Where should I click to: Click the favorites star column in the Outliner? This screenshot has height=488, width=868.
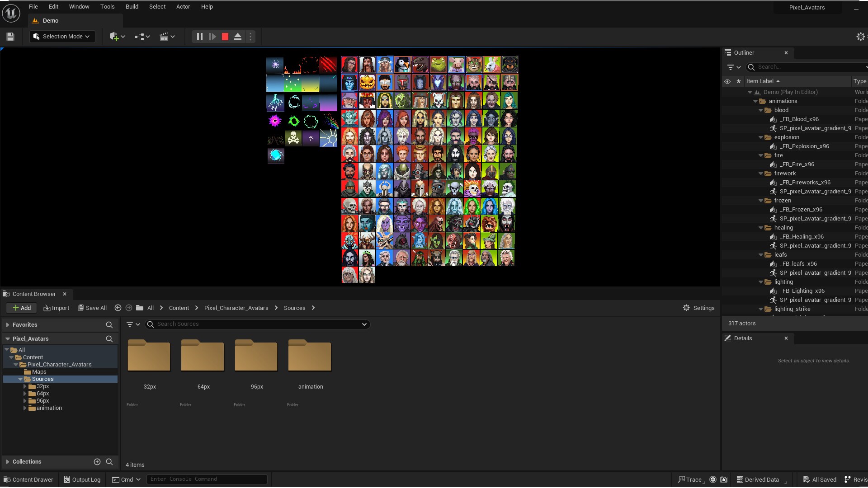point(738,81)
